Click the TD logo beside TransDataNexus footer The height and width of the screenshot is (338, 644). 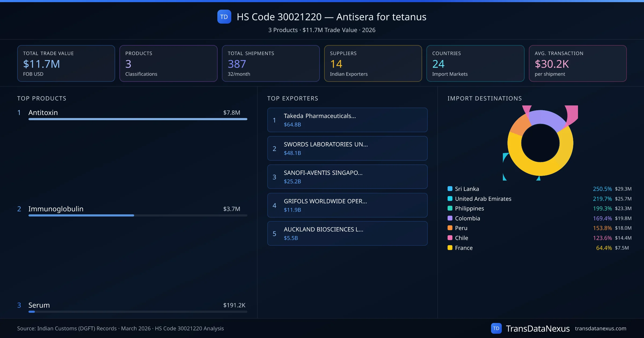[496, 328]
